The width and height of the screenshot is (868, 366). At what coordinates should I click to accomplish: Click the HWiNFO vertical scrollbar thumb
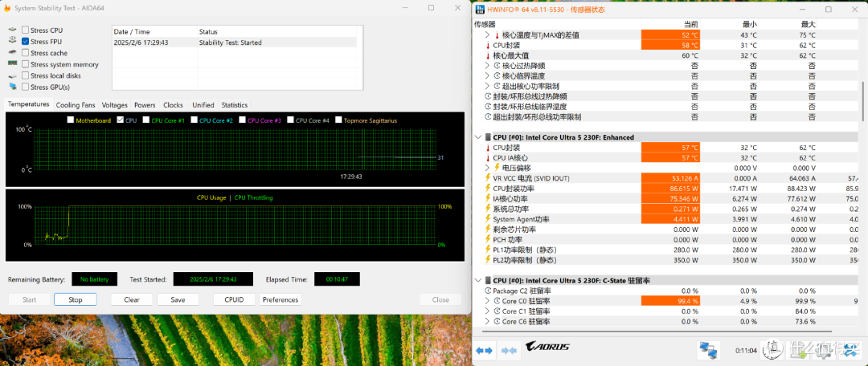[x=862, y=100]
